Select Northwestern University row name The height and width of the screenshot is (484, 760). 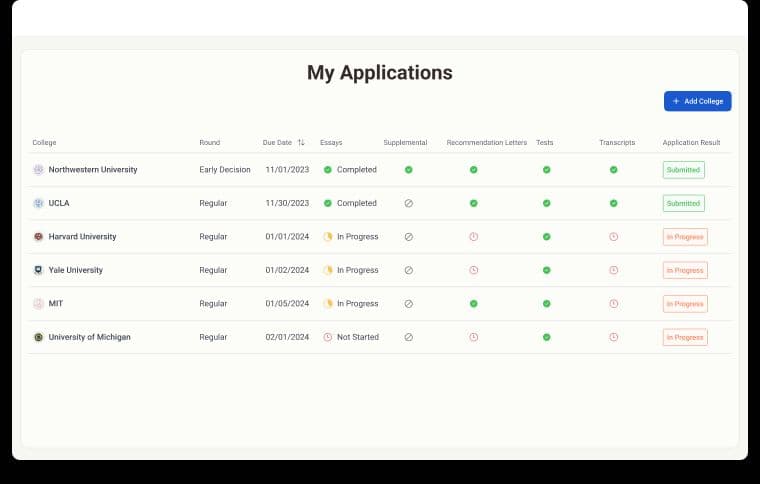pos(93,170)
